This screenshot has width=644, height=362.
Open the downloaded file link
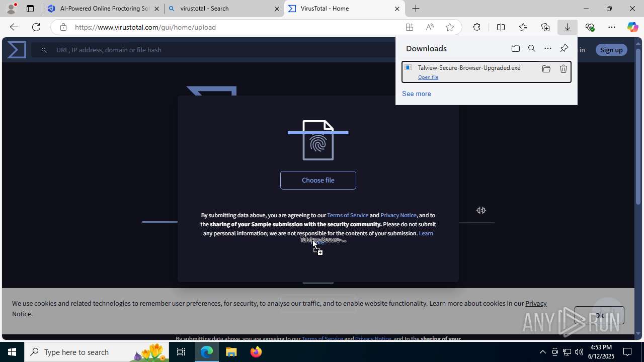click(428, 77)
